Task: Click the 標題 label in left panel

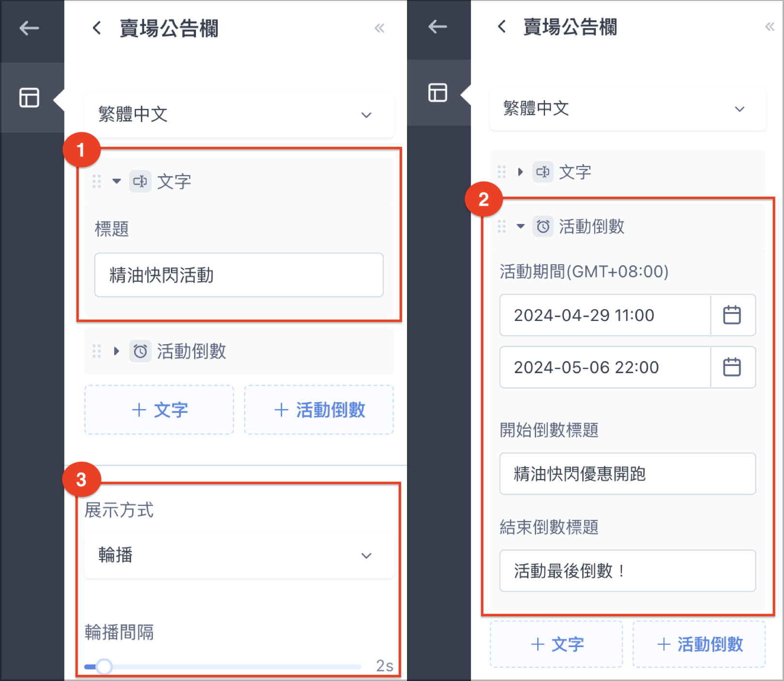Action: tap(112, 228)
